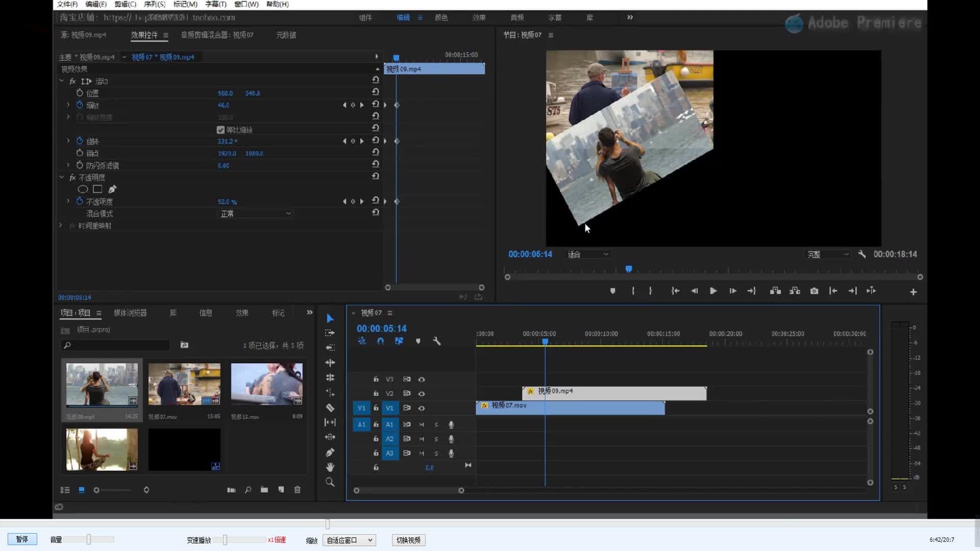This screenshot has height=551, width=980.
Task: Select the Selection tool arrow
Action: (330, 318)
